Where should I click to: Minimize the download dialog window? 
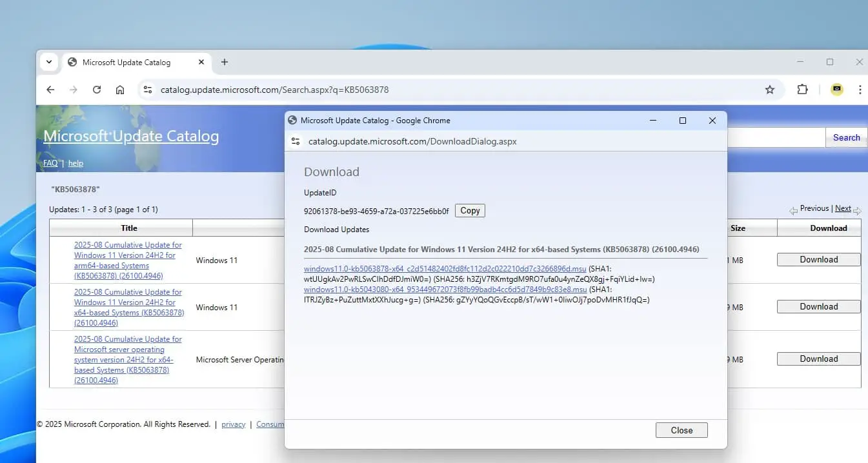pos(653,121)
